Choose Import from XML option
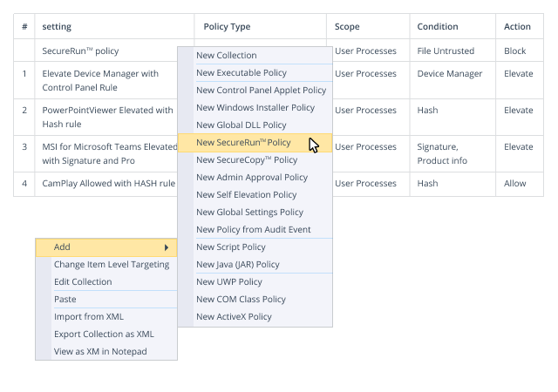Image resolution: width=558 pixels, height=392 pixels. point(89,317)
